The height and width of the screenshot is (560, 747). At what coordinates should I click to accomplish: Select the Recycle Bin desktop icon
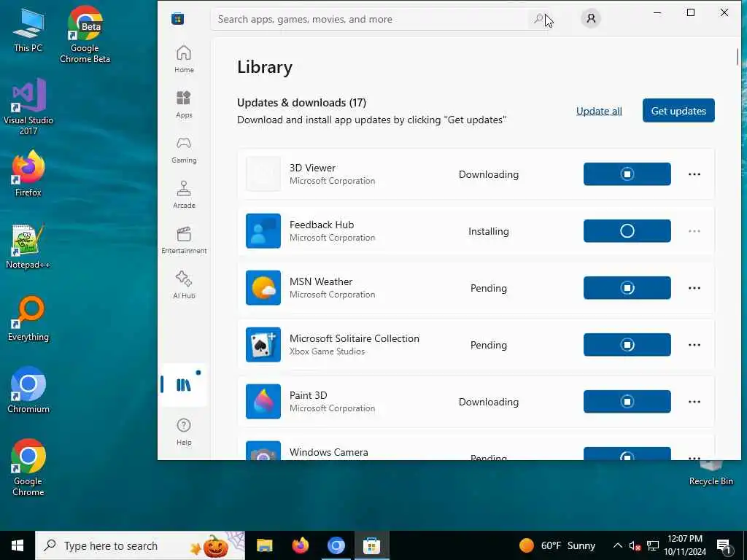(711, 472)
